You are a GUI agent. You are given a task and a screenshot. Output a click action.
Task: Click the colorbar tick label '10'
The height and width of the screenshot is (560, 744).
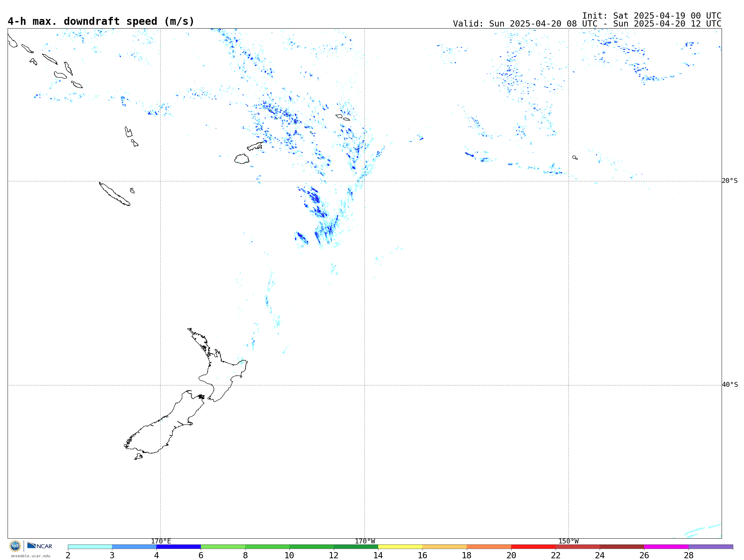[289, 555]
